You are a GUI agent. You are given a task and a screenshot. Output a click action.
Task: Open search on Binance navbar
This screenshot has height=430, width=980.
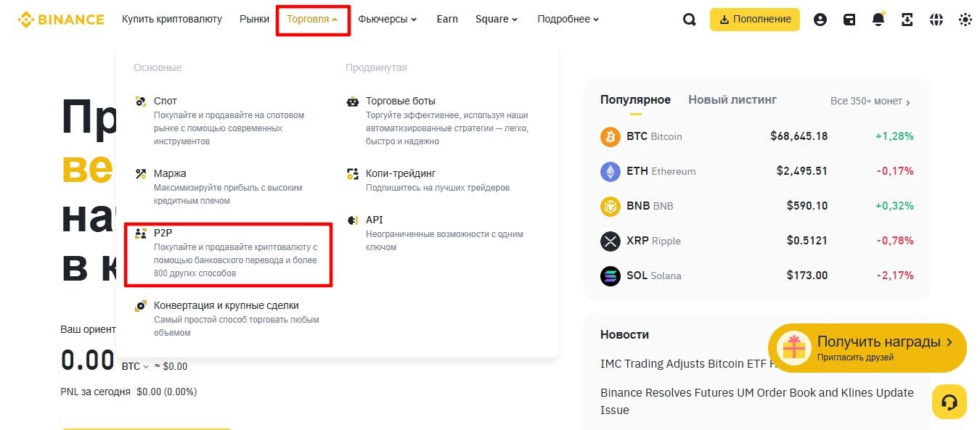(688, 20)
